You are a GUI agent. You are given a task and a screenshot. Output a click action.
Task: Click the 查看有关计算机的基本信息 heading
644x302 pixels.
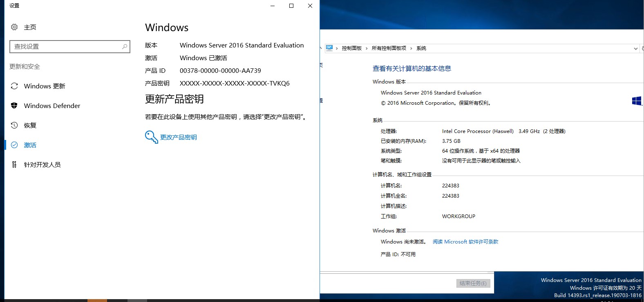pyautogui.click(x=412, y=68)
